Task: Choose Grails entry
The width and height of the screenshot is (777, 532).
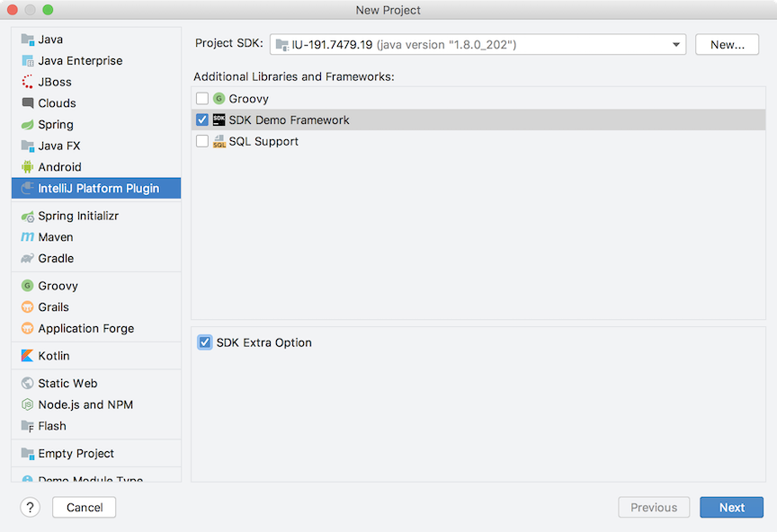Action: pyautogui.click(x=96, y=307)
